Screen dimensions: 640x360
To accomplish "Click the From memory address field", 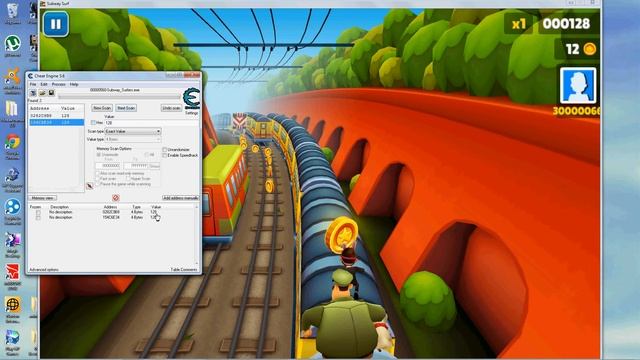I will coord(108,166).
